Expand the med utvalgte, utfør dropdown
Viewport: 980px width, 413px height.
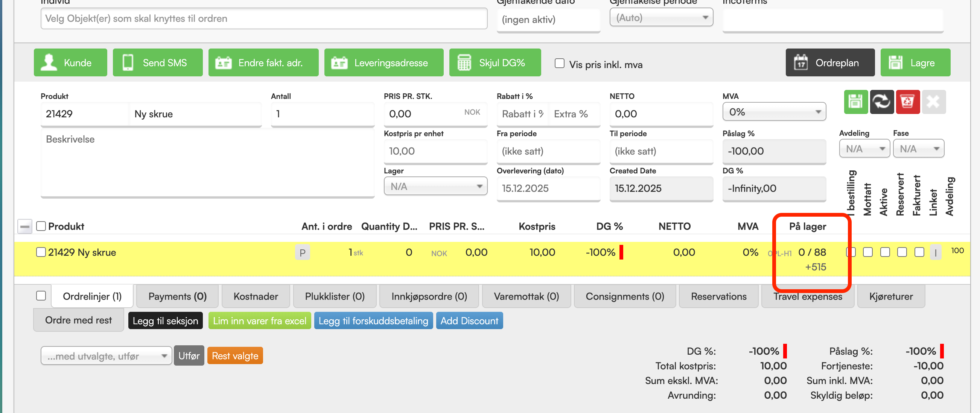coord(106,356)
